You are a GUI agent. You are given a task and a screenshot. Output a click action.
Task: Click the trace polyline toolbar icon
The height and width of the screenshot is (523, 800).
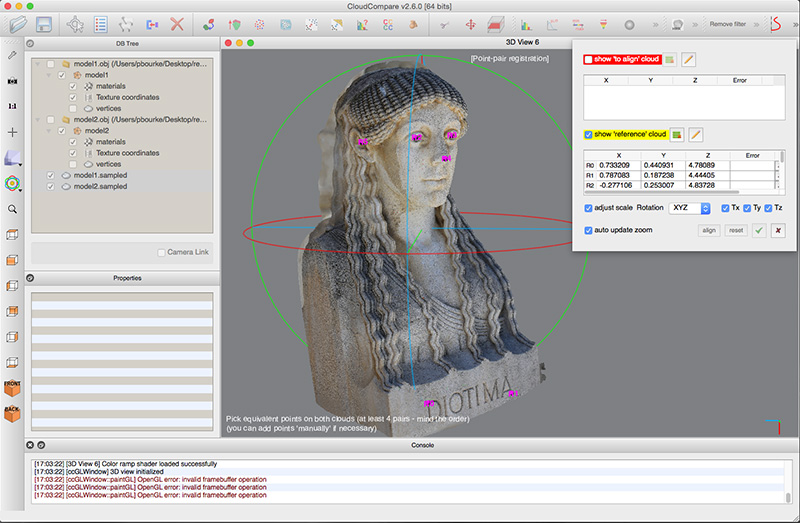(126, 24)
